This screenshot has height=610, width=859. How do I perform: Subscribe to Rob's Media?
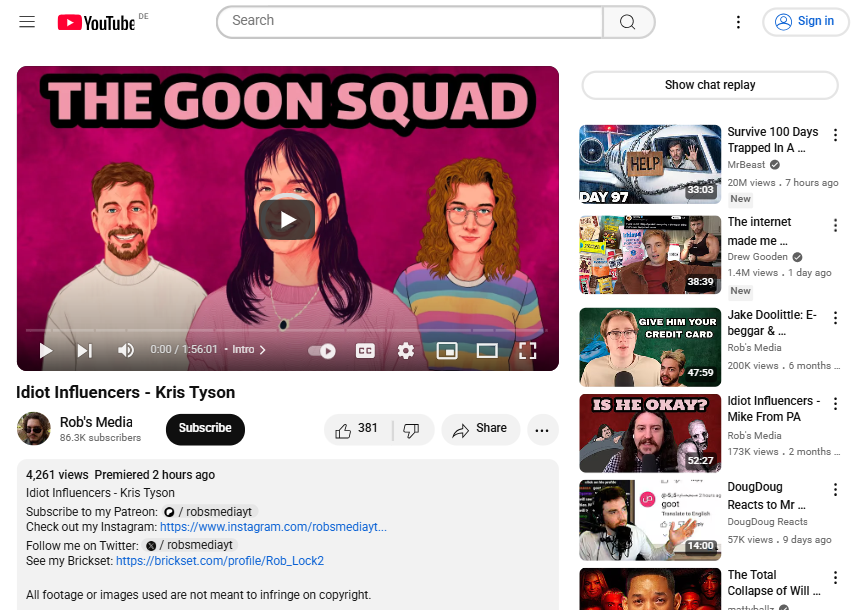205,429
